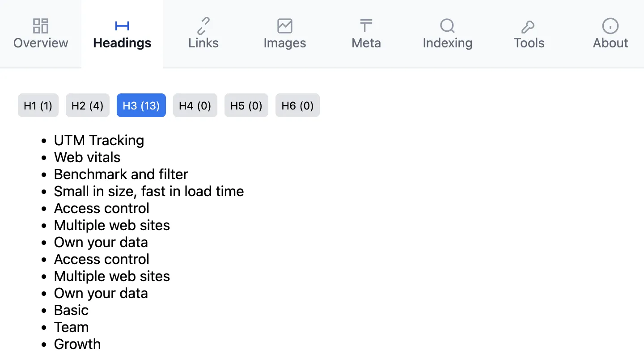The image size is (644, 362).
Task: Select the H3 (13) filter
Action: 141,105
